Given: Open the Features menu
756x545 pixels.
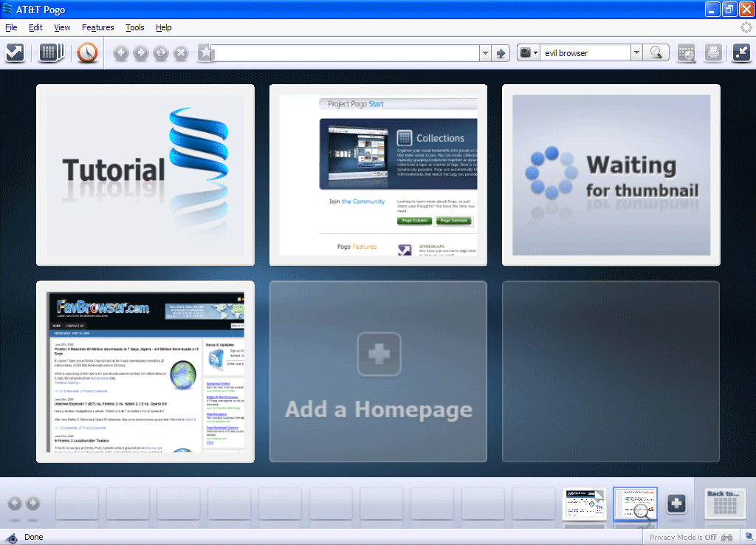Looking at the screenshot, I should [97, 27].
